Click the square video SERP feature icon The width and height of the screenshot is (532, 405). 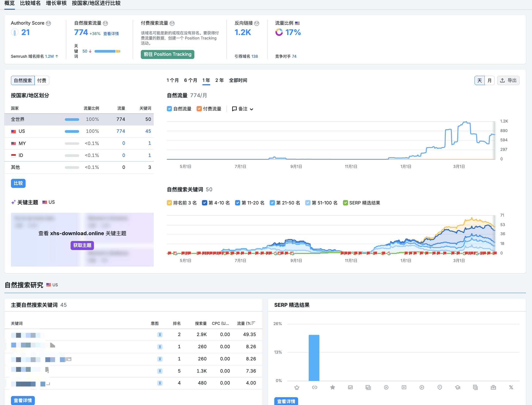click(x=404, y=387)
